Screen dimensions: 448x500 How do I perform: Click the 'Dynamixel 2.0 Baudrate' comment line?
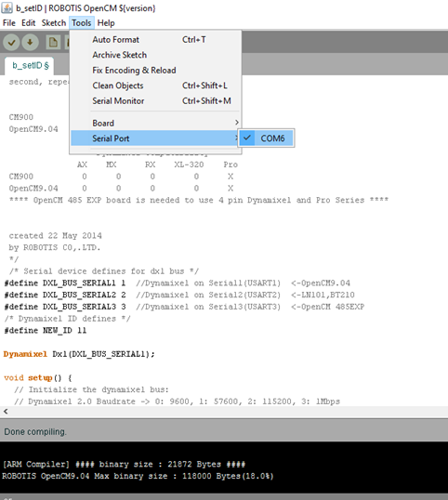(x=177, y=401)
